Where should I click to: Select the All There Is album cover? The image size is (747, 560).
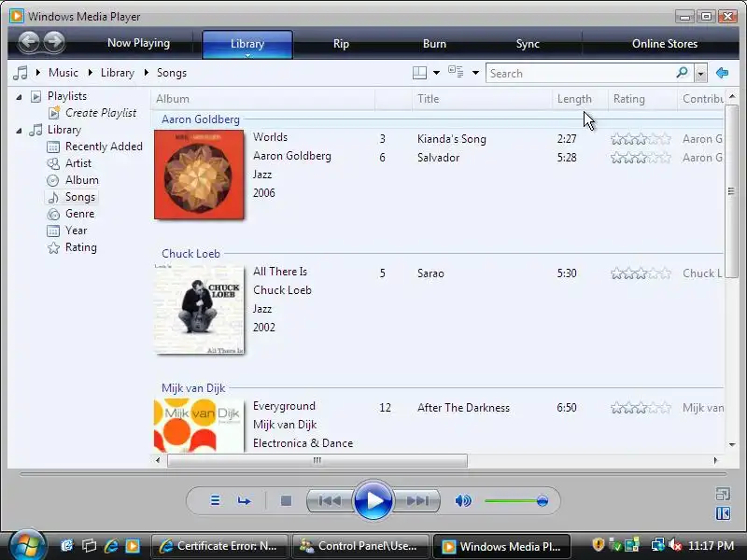click(199, 309)
